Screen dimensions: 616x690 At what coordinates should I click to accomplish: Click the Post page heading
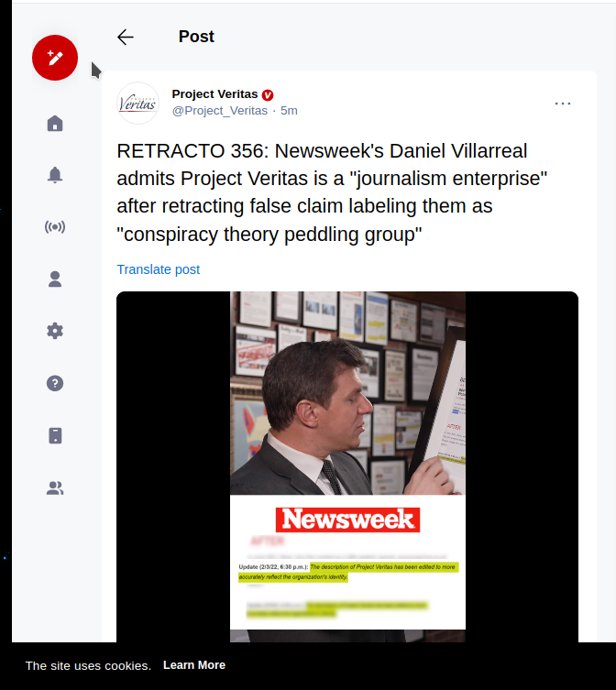196,37
